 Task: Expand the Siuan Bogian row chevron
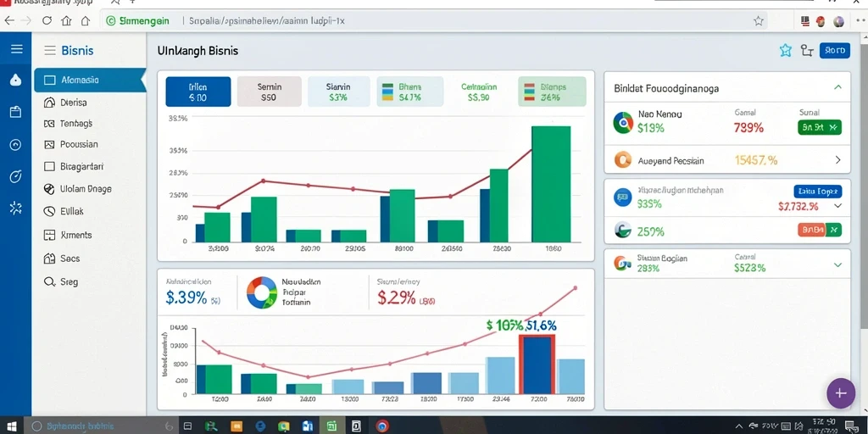pyautogui.click(x=837, y=265)
